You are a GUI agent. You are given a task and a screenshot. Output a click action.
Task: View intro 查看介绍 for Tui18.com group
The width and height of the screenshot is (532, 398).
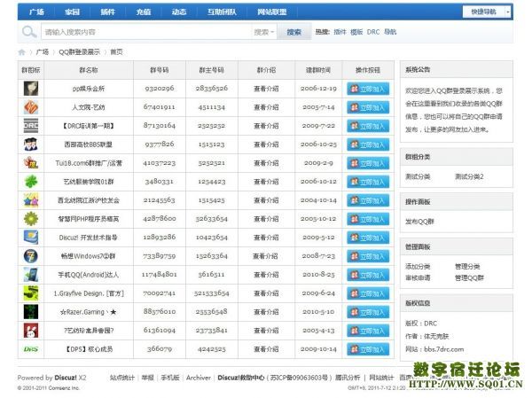[x=266, y=163]
